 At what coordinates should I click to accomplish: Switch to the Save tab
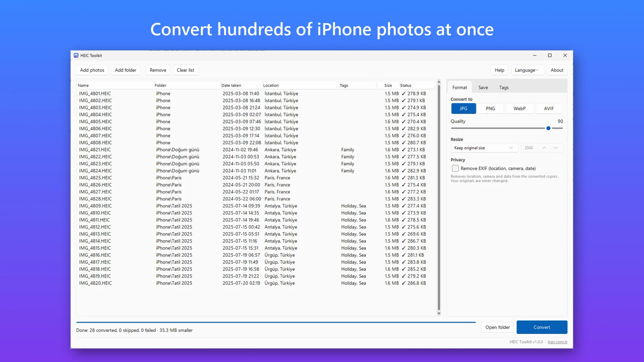pos(483,87)
